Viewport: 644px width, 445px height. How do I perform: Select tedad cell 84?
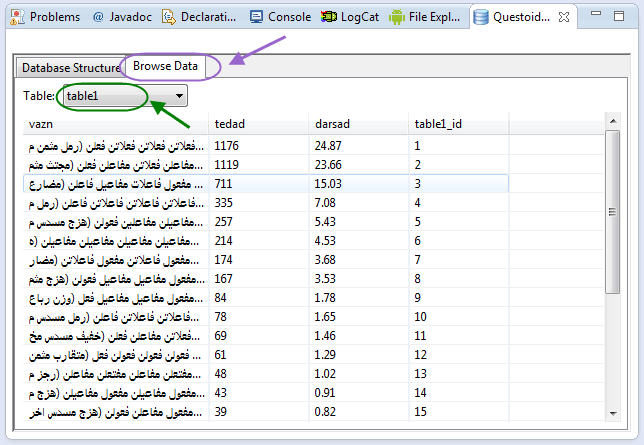pyautogui.click(x=259, y=298)
